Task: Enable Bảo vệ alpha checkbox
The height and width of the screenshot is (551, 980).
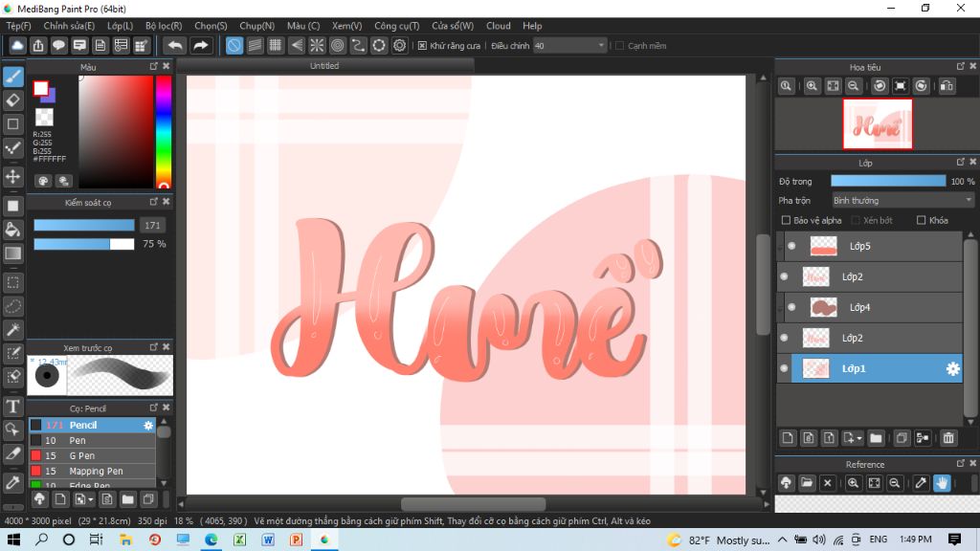Action: click(787, 220)
